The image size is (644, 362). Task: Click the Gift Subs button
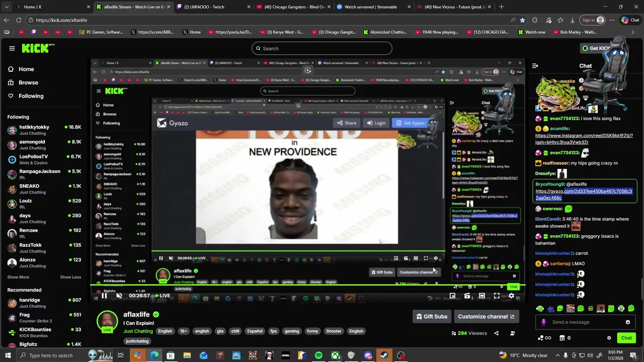pos(432,316)
